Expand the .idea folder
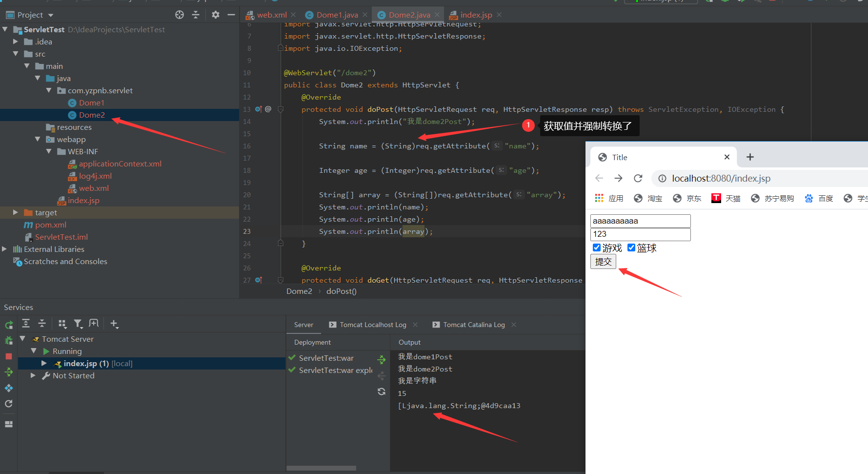 click(16, 41)
